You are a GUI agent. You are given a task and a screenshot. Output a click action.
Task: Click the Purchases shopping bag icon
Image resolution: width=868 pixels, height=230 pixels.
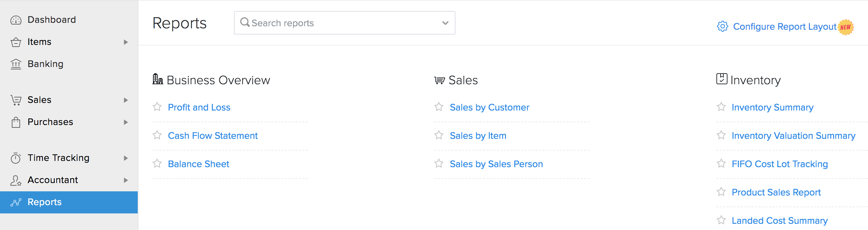pyautogui.click(x=16, y=122)
